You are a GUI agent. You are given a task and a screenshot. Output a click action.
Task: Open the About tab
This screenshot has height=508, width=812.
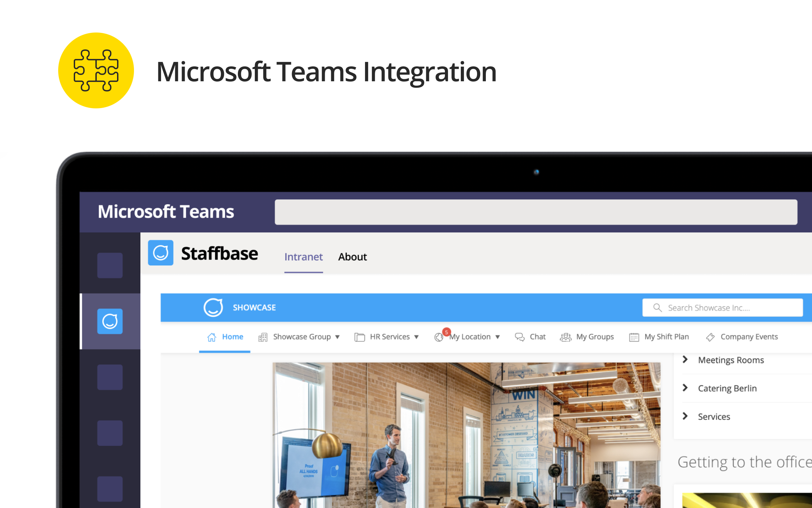pyautogui.click(x=353, y=257)
